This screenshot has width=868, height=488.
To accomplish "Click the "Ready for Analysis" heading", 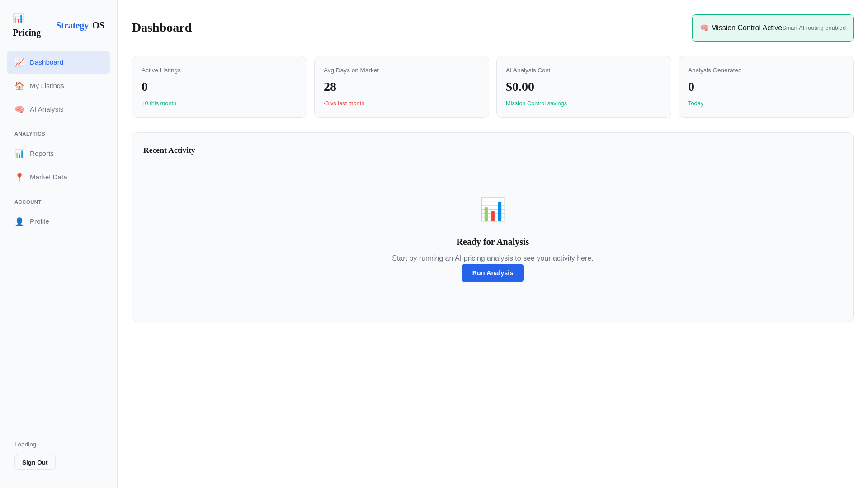I will (492, 242).
